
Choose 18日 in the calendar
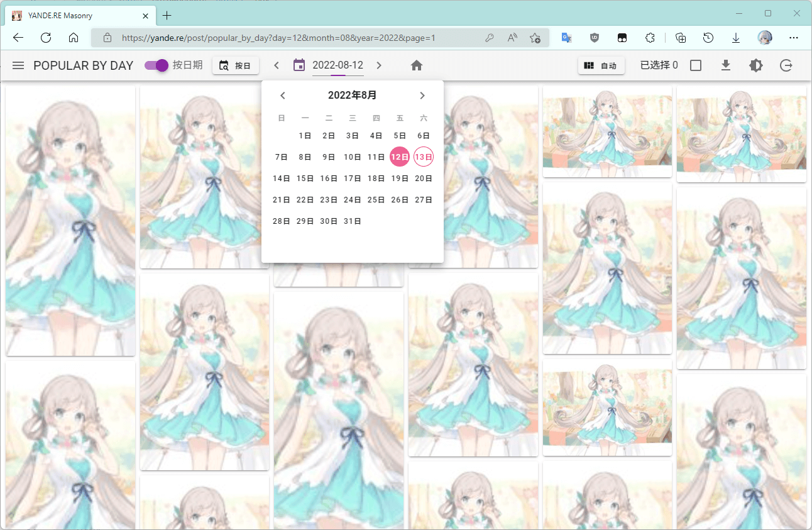point(376,179)
